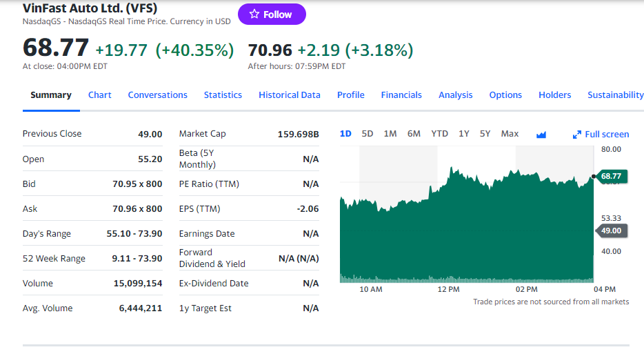Select the Max chart range
This screenshot has height=354, width=644.
coord(510,134)
